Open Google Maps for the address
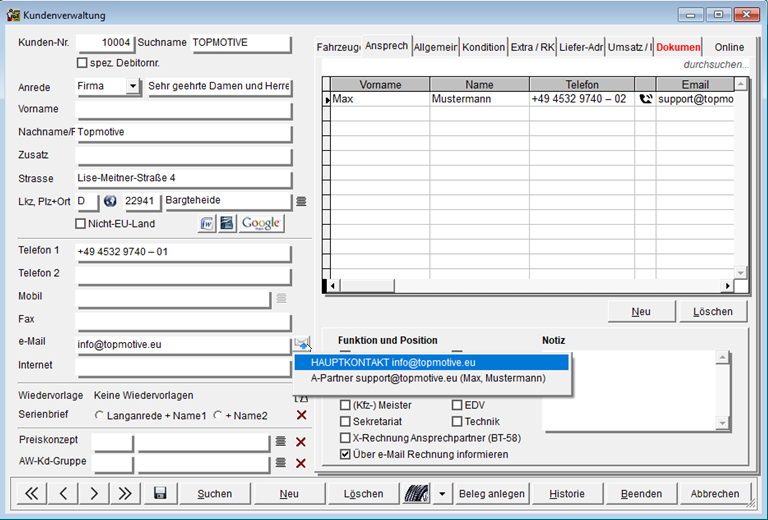The height and width of the screenshot is (520, 768). 261,224
